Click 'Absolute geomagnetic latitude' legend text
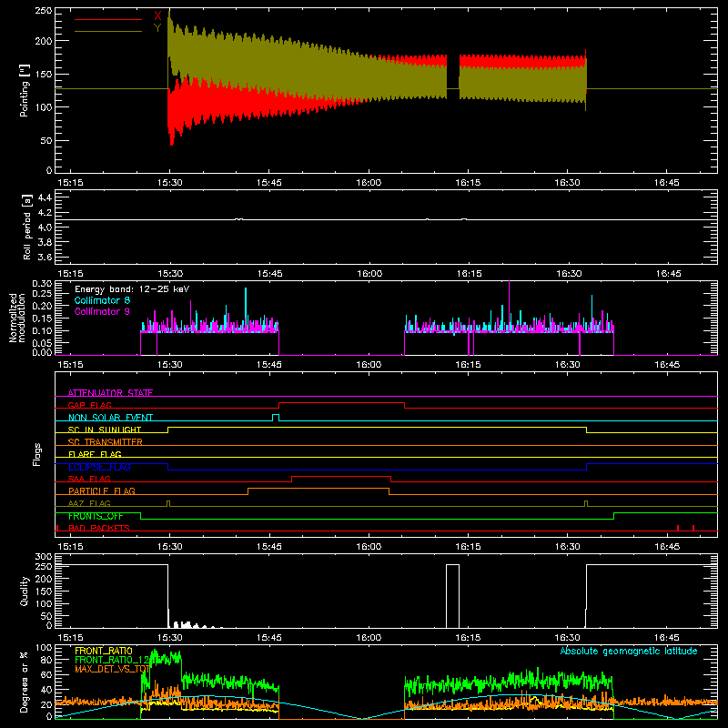The width and height of the screenshot is (728, 728). click(x=629, y=651)
